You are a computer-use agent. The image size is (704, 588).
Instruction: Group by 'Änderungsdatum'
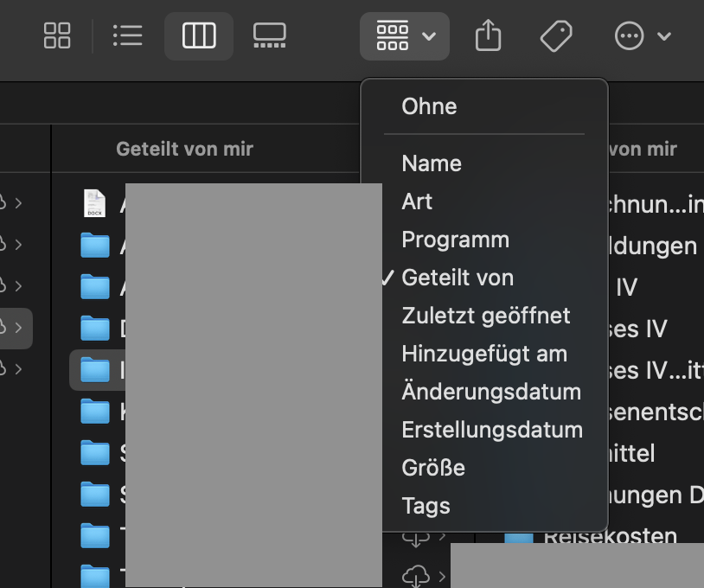click(x=491, y=392)
